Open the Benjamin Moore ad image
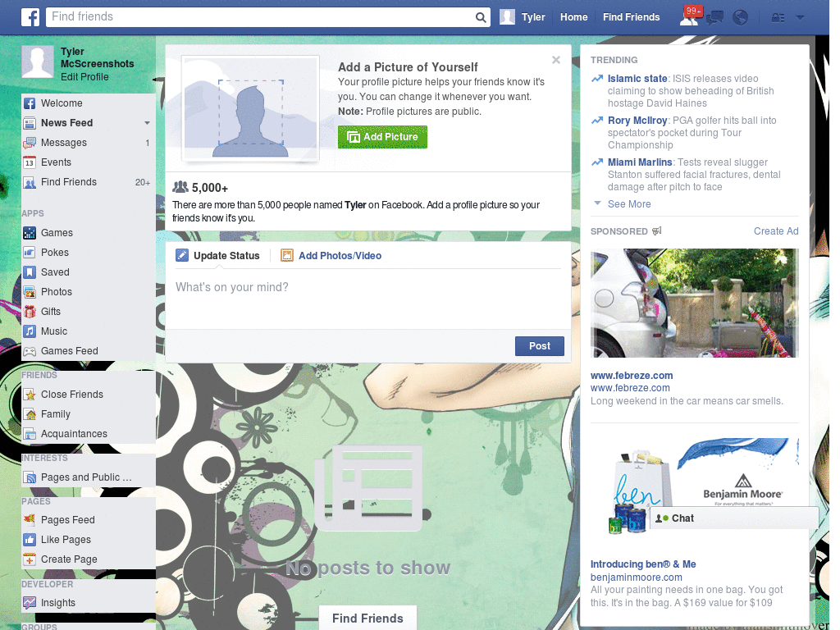Viewport: 840px width, 630px height. point(694,486)
